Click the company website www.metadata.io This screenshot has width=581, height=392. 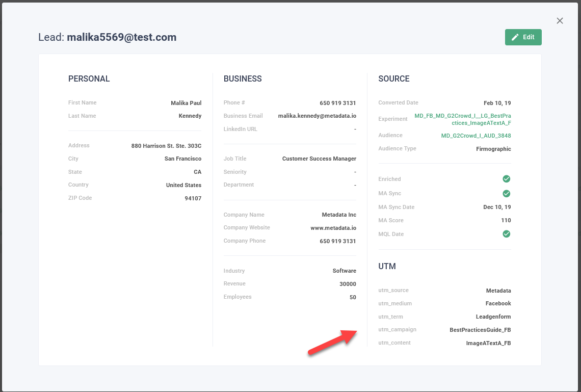(333, 228)
